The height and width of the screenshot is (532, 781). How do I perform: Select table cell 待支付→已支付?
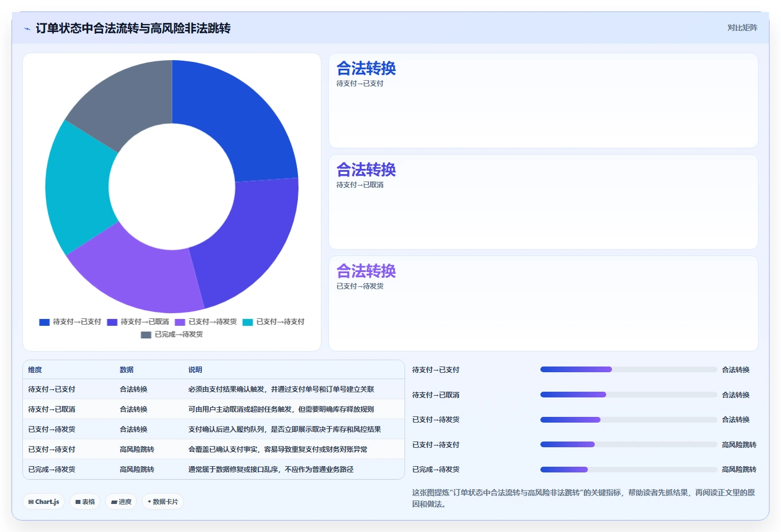tap(52, 389)
